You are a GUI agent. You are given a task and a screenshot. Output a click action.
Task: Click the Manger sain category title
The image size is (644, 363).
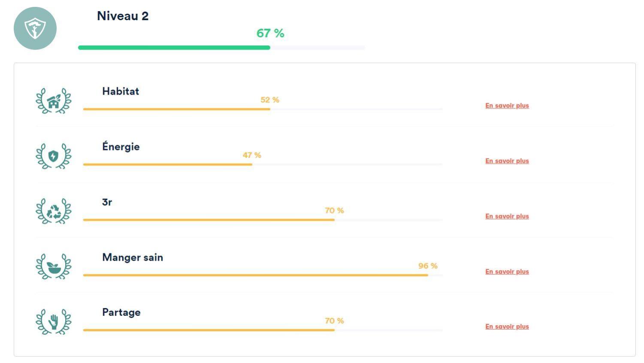click(x=133, y=257)
